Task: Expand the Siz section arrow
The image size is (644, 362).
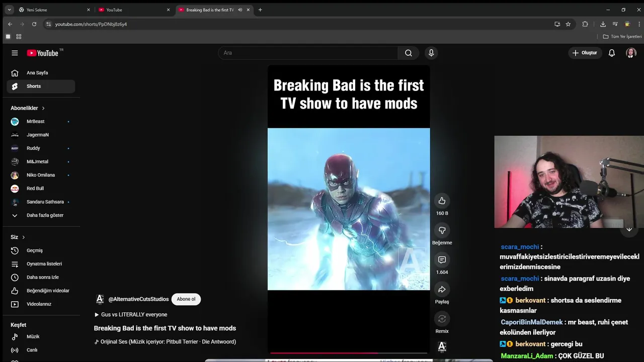Action: click(23, 237)
